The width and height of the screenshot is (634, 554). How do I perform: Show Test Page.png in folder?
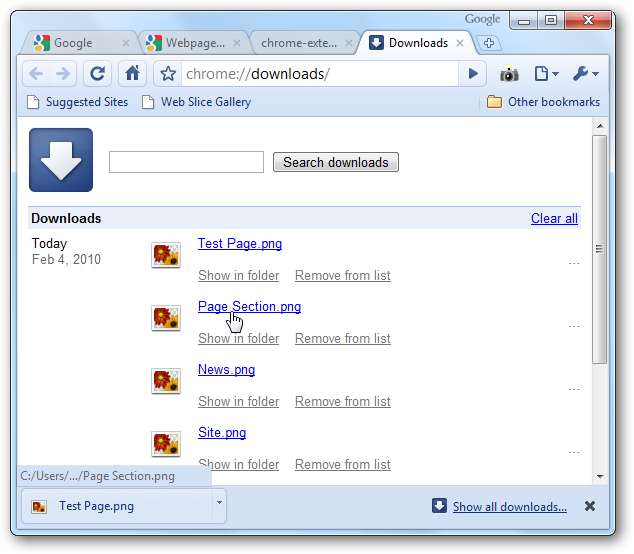pyautogui.click(x=239, y=275)
